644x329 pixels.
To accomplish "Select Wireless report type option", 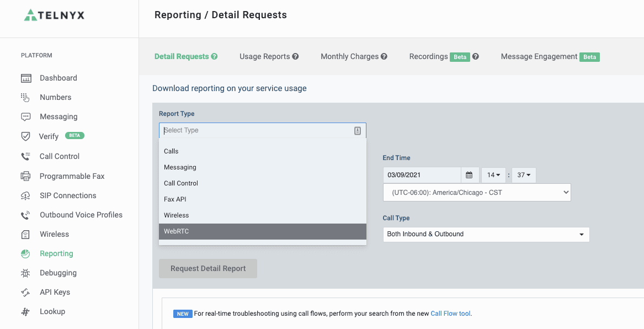I will (x=263, y=215).
